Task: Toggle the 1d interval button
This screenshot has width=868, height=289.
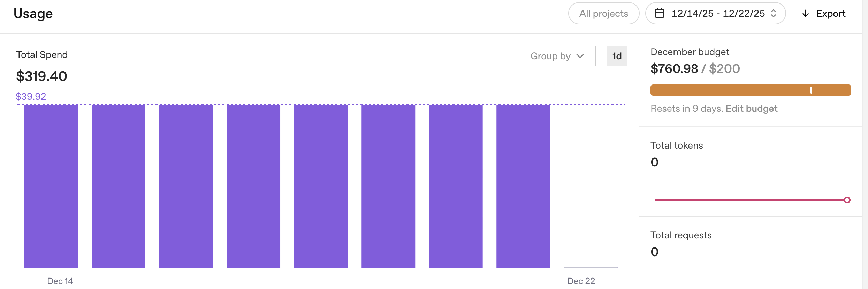Action: click(617, 56)
